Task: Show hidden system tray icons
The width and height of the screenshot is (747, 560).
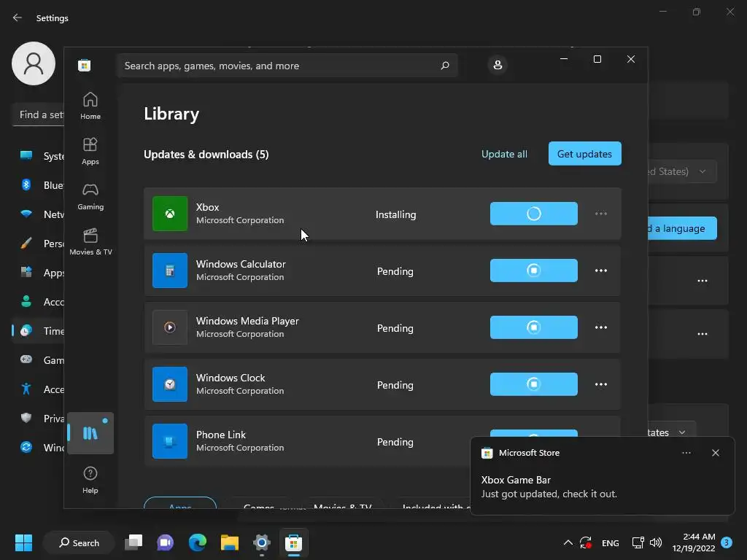Action: pos(568,542)
